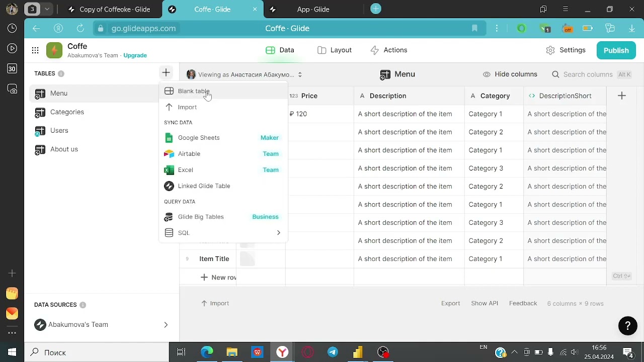Open Telegram from the taskbar
This screenshot has height=362, width=644.
tap(333, 352)
